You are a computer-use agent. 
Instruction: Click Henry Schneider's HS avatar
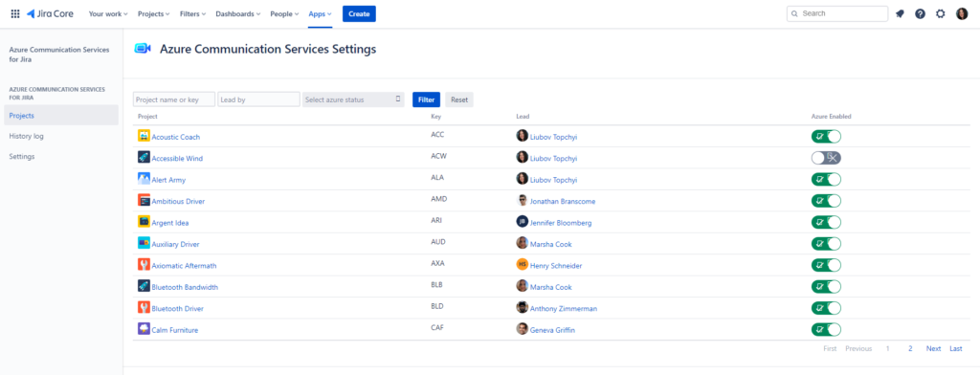pyautogui.click(x=522, y=265)
